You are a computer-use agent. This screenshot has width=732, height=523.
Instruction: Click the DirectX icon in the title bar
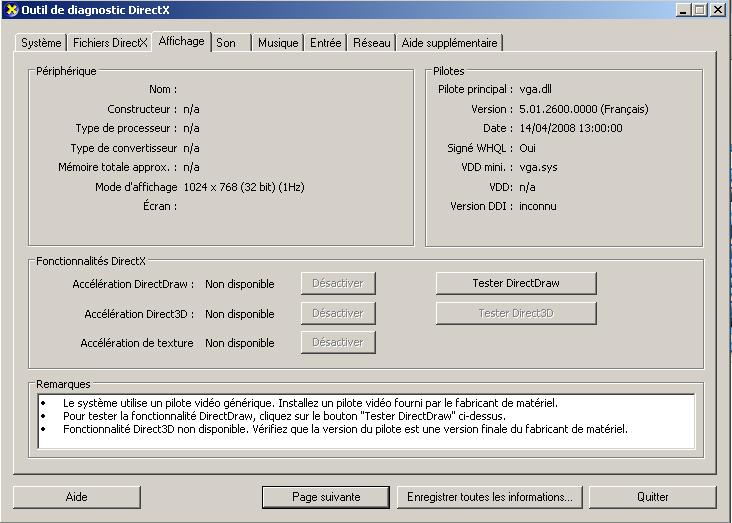(12, 10)
